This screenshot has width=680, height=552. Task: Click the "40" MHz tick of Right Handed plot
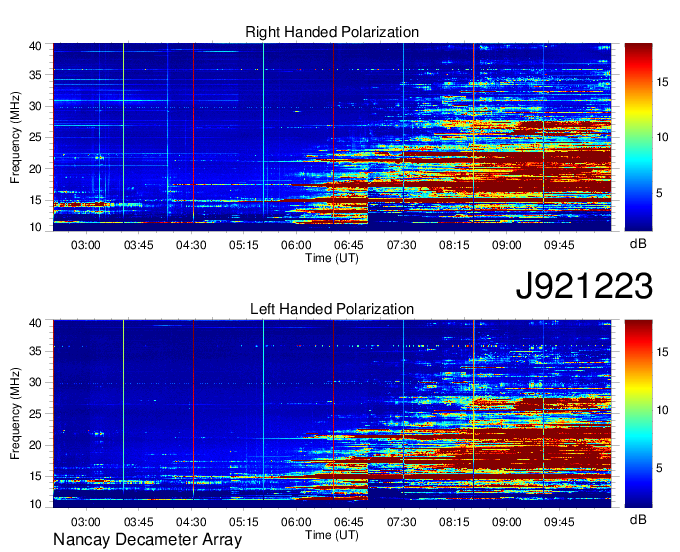[x=35, y=46]
